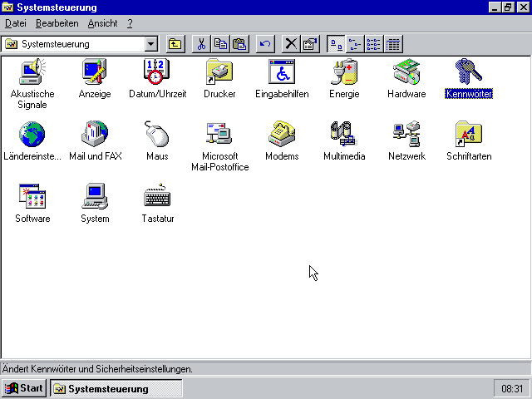This screenshot has width=532, height=399.
Task: Select the Anzeige display icon
Action: point(95,72)
